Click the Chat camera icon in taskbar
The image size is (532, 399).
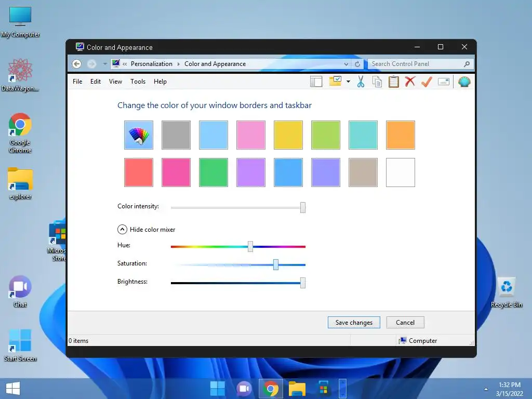pyautogui.click(x=244, y=389)
